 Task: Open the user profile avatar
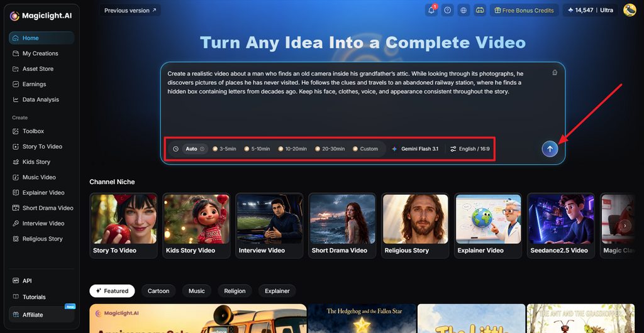click(x=630, y=10)
